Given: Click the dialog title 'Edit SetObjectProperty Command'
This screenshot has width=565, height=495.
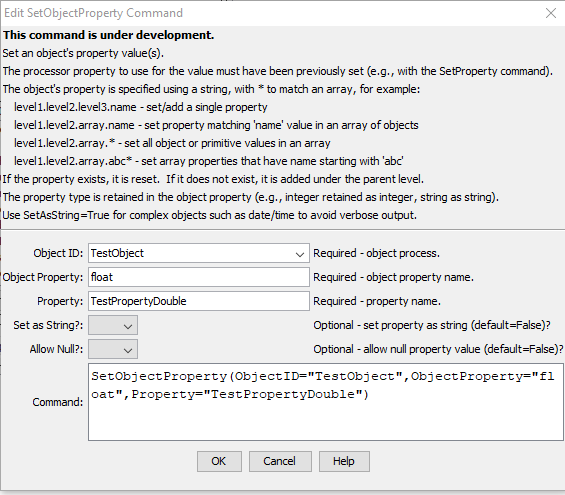Looking at the screenshot, I should pos(93,13).
